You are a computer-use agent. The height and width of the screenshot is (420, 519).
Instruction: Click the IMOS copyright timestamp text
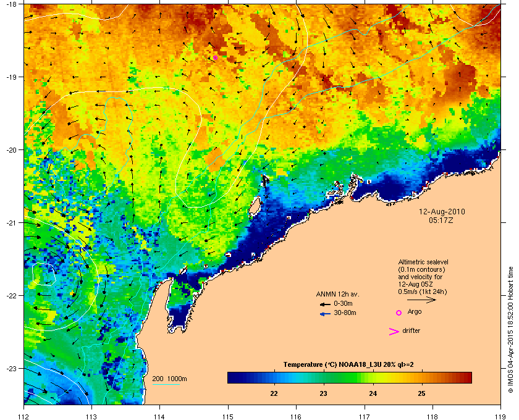510,330
